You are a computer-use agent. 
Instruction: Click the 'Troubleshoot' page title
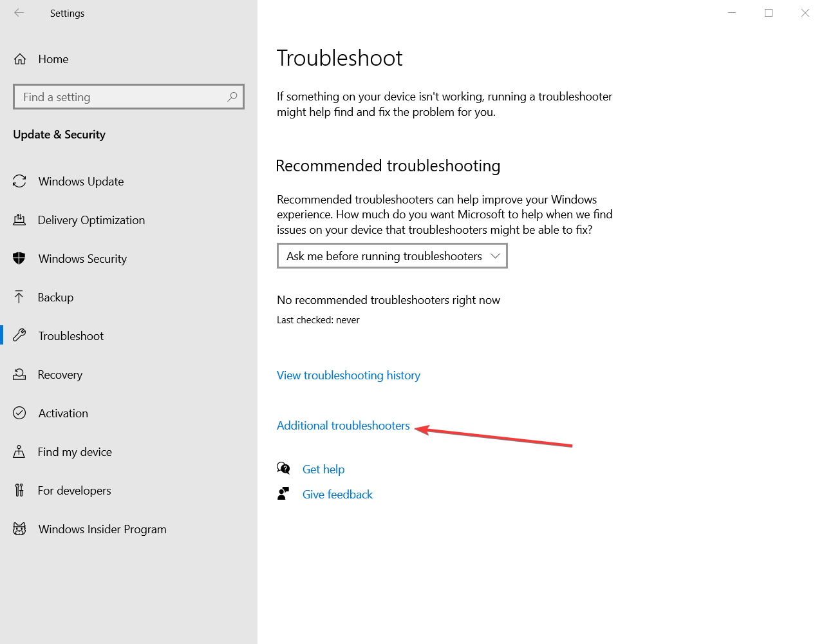(x=340, y=58)
